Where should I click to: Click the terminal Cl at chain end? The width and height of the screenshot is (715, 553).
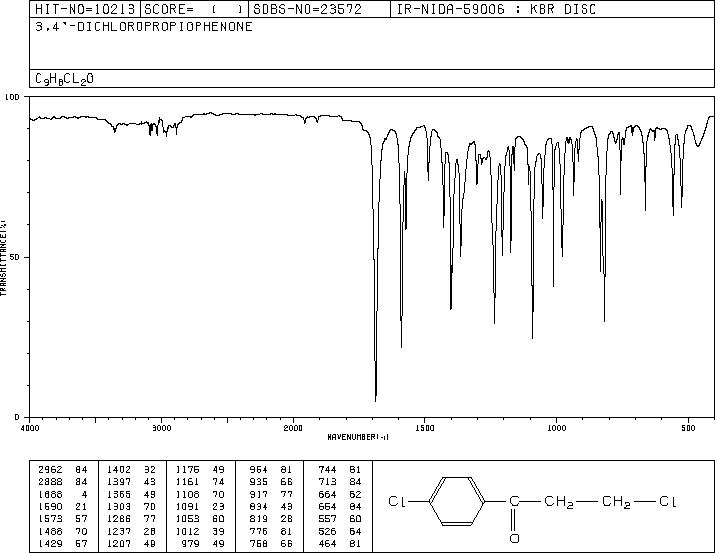(x=668, y=501)
